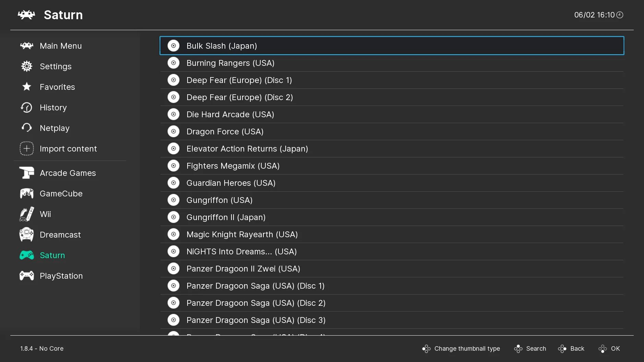This screenshot has width=644, height=362.
Task: Click the Dragon Force (USA) title
Action: 225,132
